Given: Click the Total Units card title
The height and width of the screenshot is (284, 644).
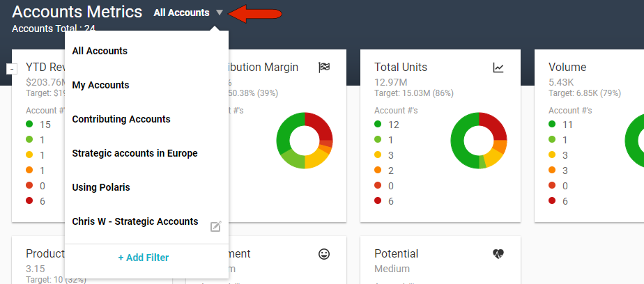Looking at the screenshot, I should 401,68.
